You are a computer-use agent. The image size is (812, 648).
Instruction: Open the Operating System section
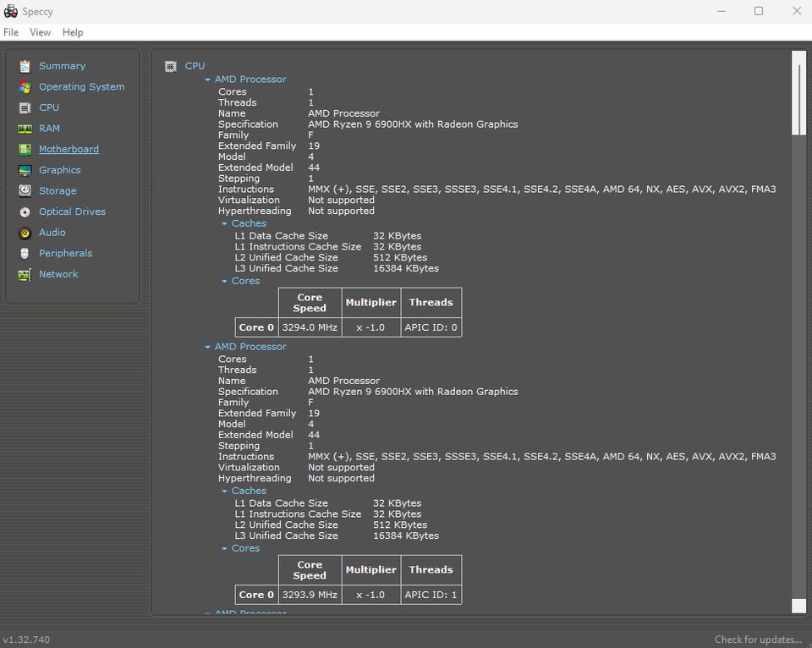click(82, 86)
